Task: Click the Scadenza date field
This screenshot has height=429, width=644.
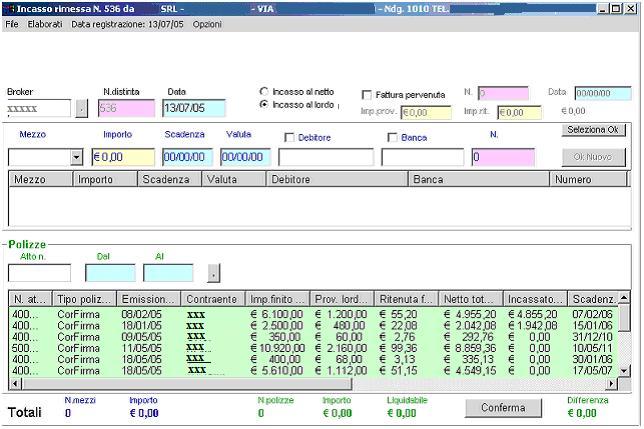Action: pyautogui.click(x=187, y=157)
